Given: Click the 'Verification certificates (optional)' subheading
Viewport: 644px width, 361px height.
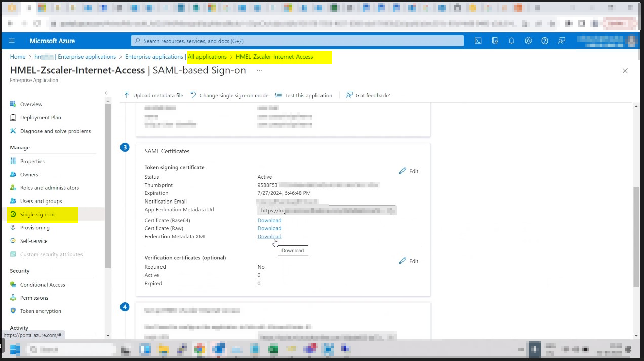Looking at the screenshot, I should (x=185, y=258).
